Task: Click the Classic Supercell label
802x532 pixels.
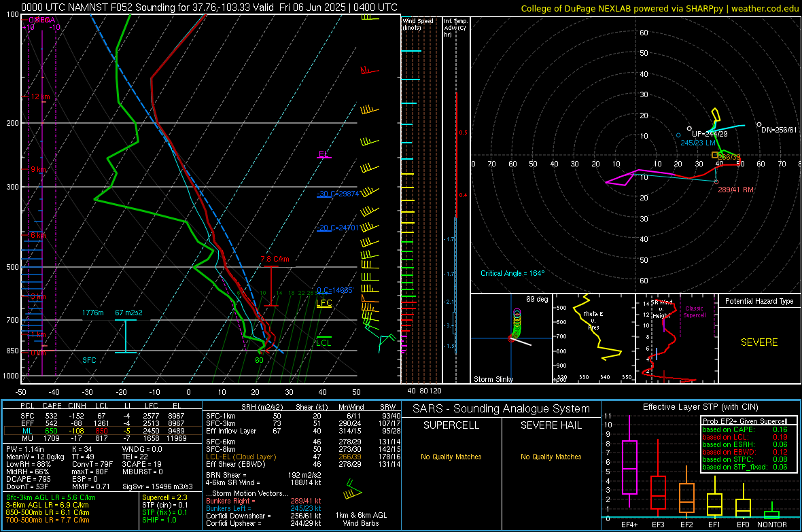Action: [695, 312]
